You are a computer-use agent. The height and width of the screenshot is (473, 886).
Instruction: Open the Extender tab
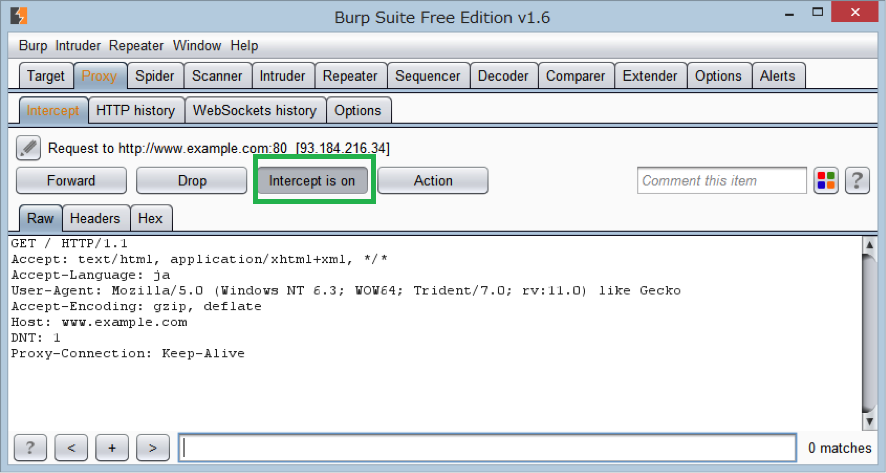coord(650,76)
